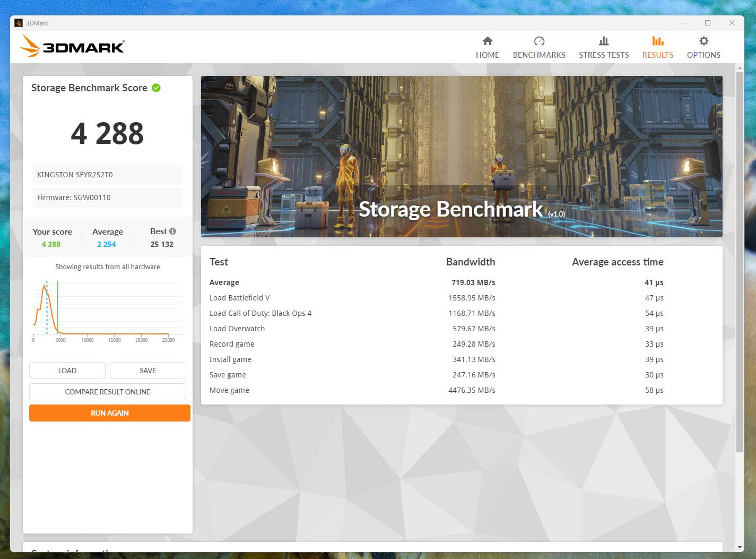The width and height of the screenshot is (756, 559).
Task: Click the 4476.35 MB/s bandwidth value
Action: pyautogui.click(x=472, y=390)
